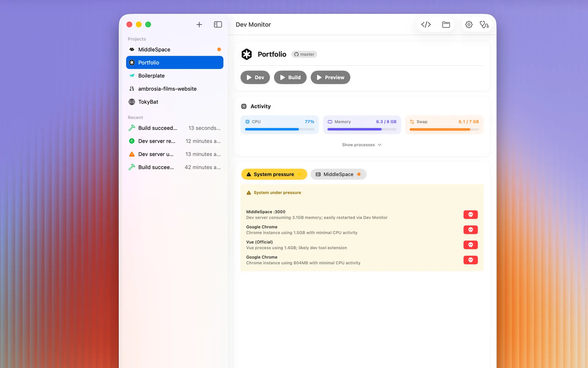Open 'Build succee...' 42 minutes entry
This screenshot has height=368, width=588.
pos(175,167)
